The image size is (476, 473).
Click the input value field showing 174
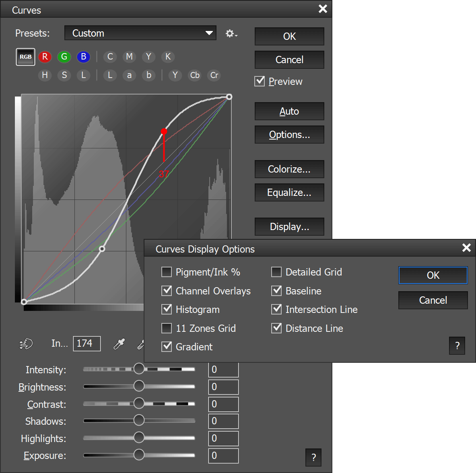point(87,343)
